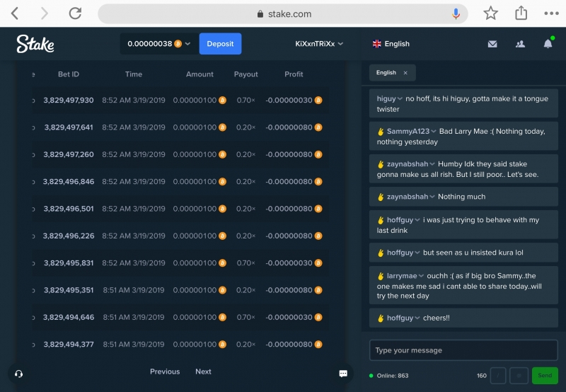Viewport: 566px width, 392px height.
Task: Click the Payout column header
Action: pyautogui.click(x=246, y=74)
